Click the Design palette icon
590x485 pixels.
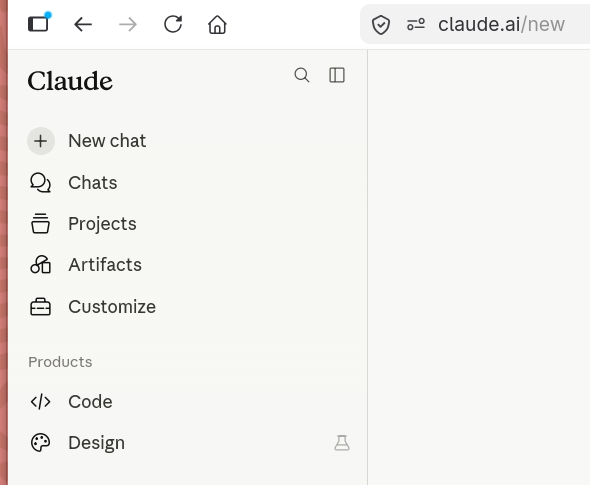tap(40, 442)
